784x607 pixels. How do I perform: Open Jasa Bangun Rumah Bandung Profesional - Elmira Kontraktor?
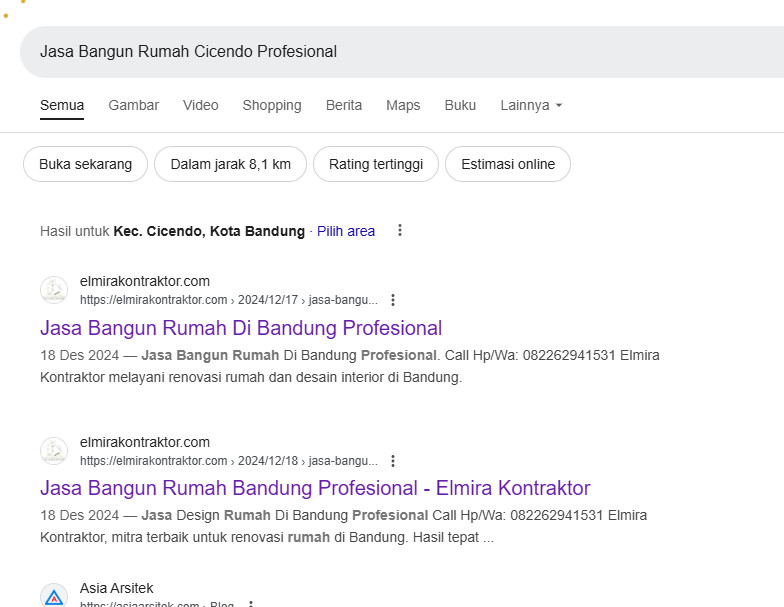tap(315, 488)
